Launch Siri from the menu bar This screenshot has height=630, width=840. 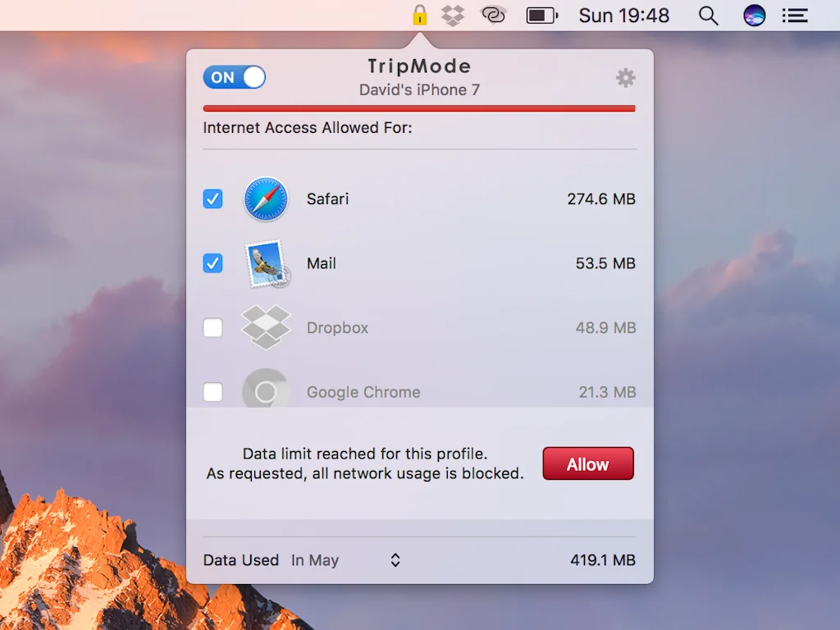pyautogui.click(x=754, y=15)
